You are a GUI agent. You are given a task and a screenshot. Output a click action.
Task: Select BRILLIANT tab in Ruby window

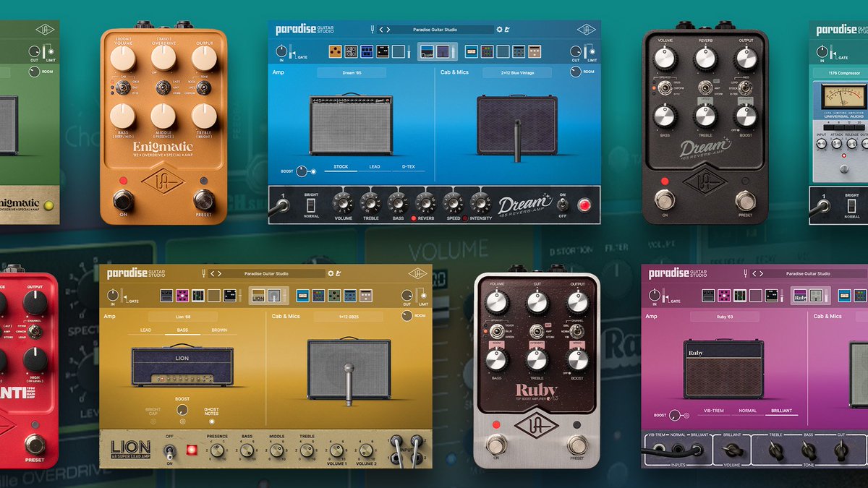[x=781, y=411]
